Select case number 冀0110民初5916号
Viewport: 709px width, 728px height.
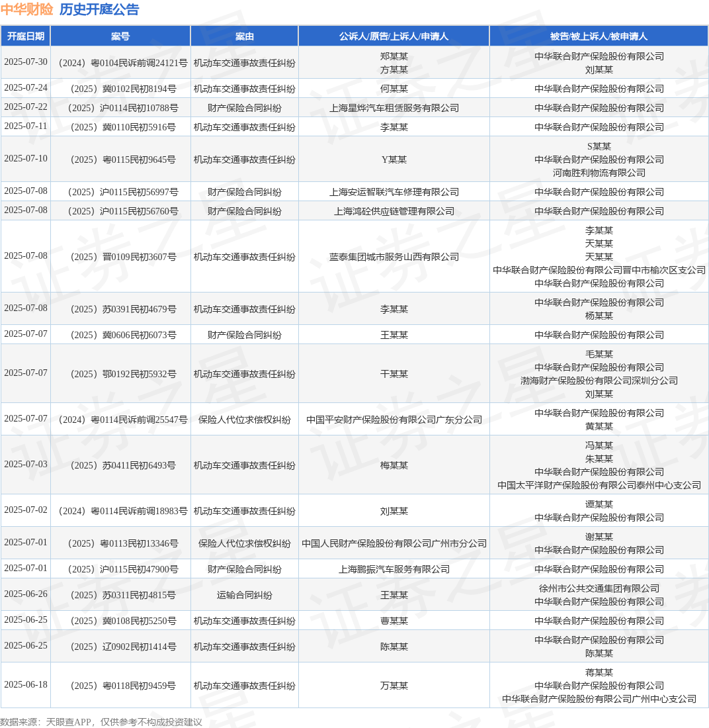click(x=123, y=127)
